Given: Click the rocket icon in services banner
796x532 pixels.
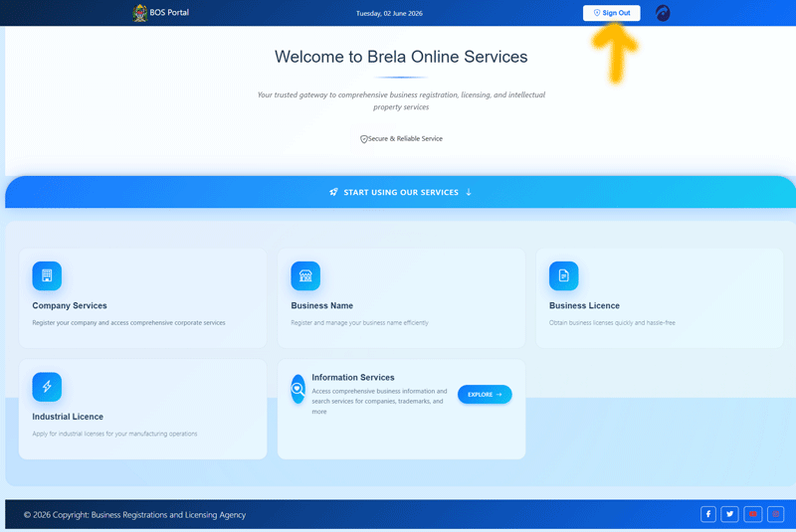Looking at the screenshot, I should pos(333,192).
